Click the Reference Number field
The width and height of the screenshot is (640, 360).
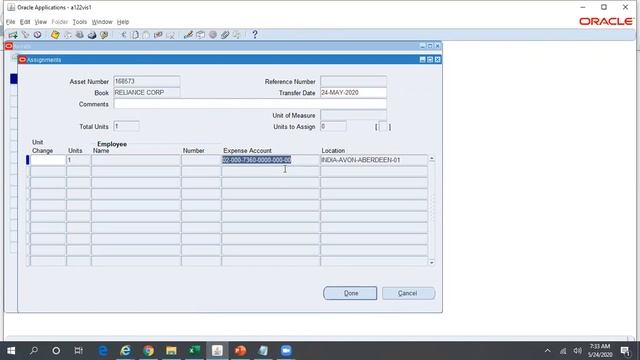pos(353,81)
